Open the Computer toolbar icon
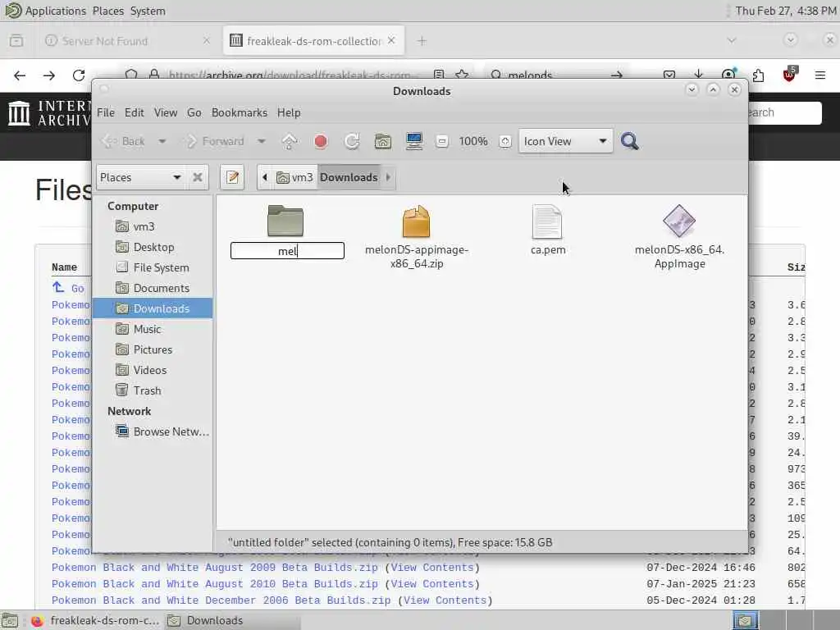Viewport: 840px width, 630px height. point(413,141)
